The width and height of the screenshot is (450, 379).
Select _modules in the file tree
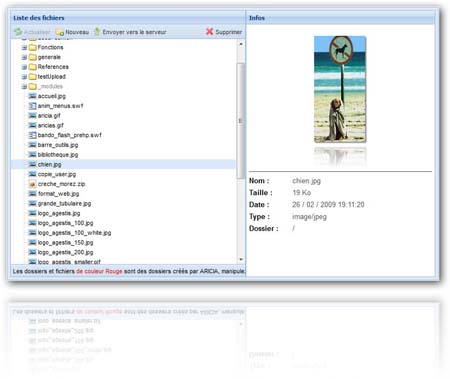pos(50,86)
